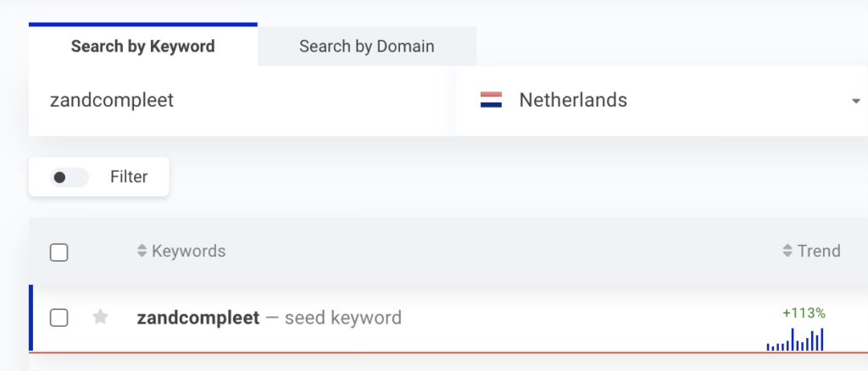The width and height of the screenshot is (868, 371).
Task: Focus the keyword search input field
Action: (242, 101)
